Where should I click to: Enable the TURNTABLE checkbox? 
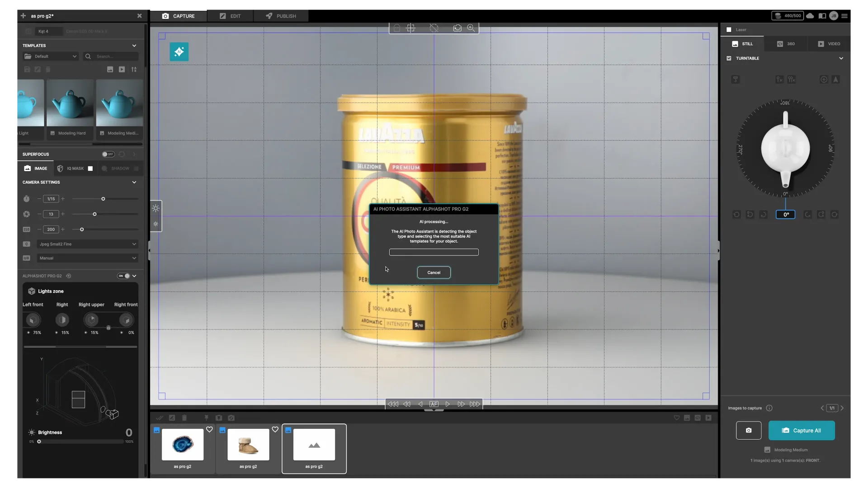(729, 58)
